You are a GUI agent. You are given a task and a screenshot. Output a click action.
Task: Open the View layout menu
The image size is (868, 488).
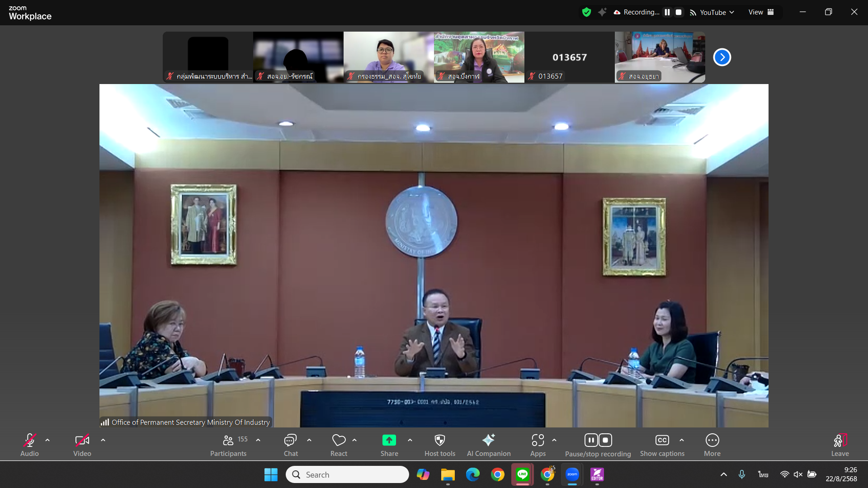[761, 12]
